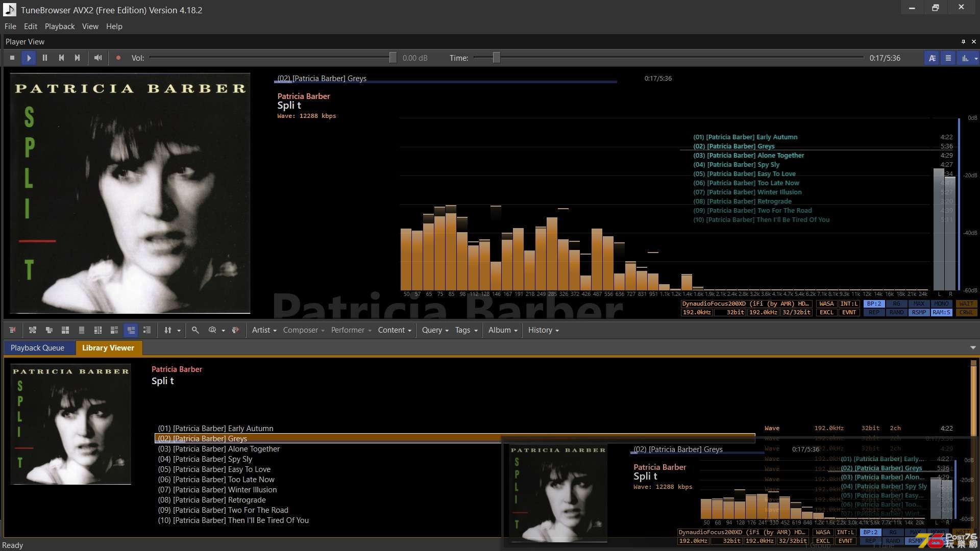
Task: Click the highlighted album-with-tracks view icon
Action: tap(131, 330)
